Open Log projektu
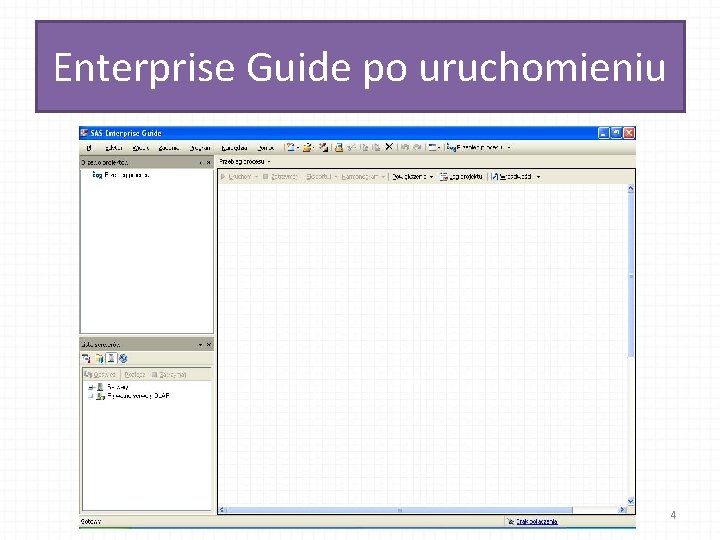The image size is (720, 540). [x=461, y=177]
